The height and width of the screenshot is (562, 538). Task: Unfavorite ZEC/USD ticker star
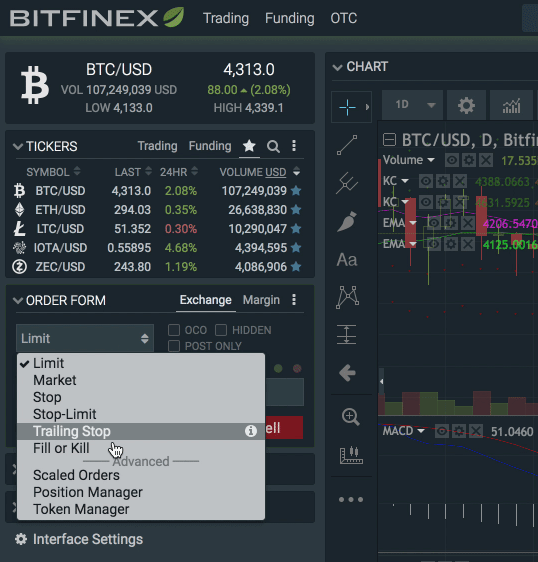pos(296,267)
